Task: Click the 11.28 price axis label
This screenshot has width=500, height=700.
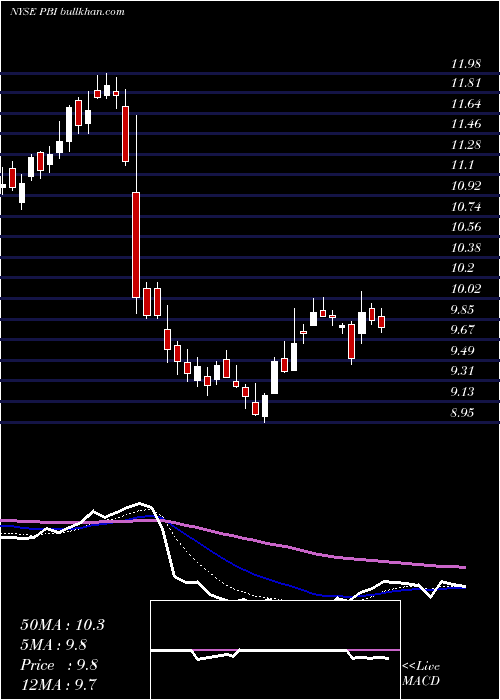Action: [466, 145]
